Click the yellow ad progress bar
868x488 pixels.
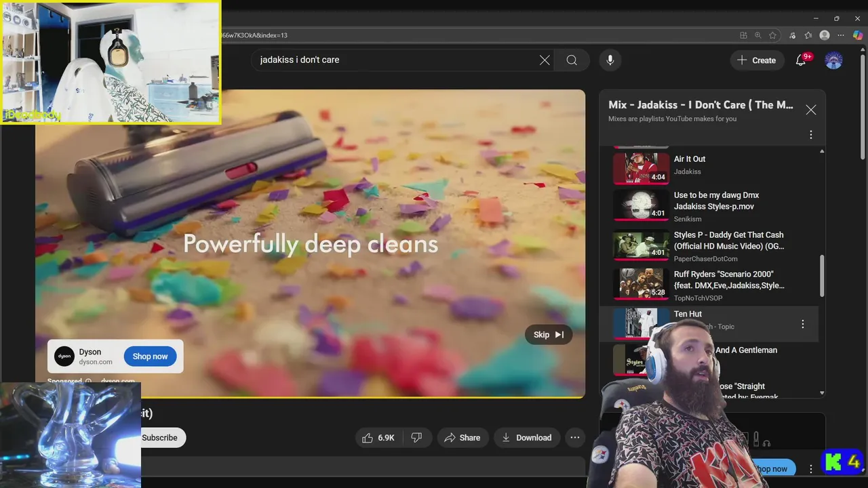pyautogui.click(x=310, y=396)
